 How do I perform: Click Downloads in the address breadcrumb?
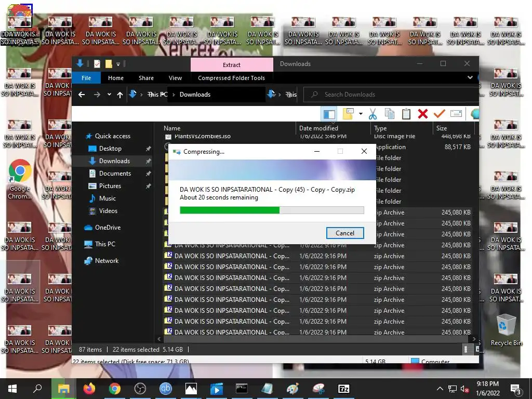[195, 95]
